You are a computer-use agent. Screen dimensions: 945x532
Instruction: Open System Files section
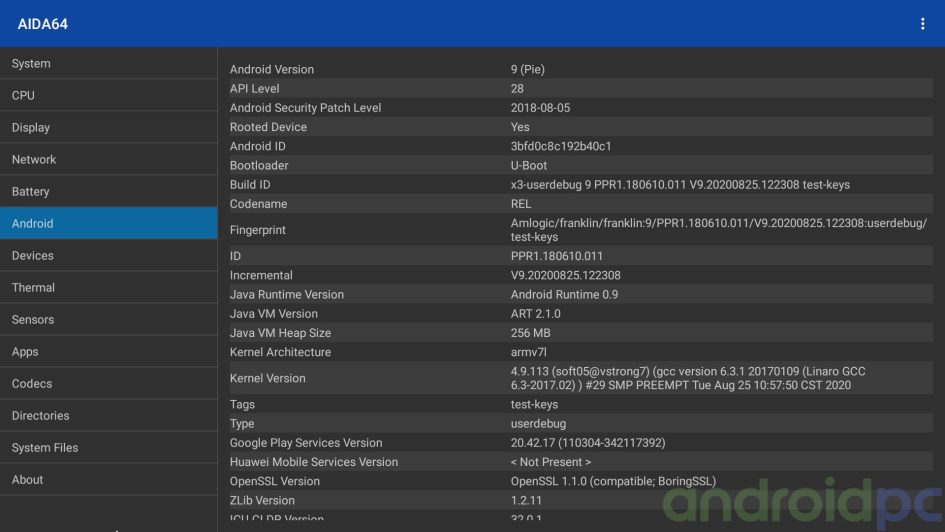(x=108, y=447)
